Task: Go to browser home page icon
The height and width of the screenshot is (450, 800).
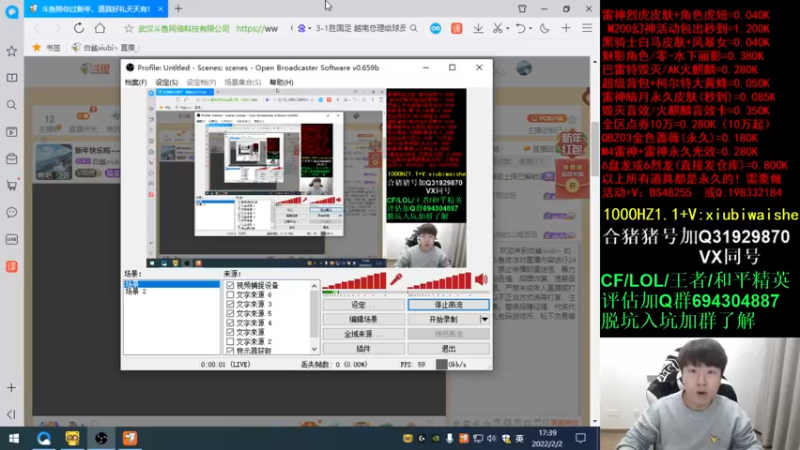Action: [100, 28]
